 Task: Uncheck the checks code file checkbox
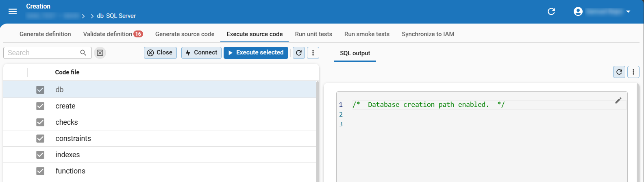(x=40, y=122)
